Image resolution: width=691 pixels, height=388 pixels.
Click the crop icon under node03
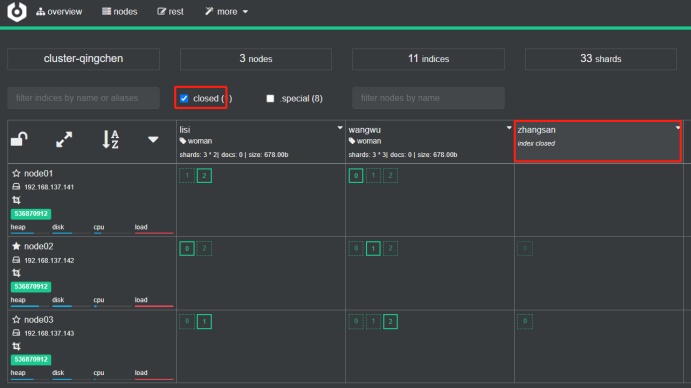click(x=16, y=346)
